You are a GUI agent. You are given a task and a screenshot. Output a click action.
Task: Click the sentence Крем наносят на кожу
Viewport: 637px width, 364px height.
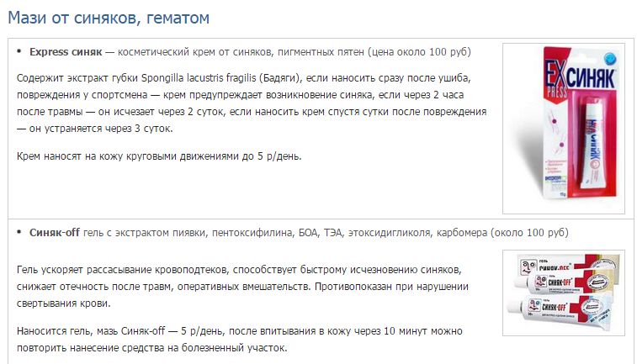coord(158,156)
